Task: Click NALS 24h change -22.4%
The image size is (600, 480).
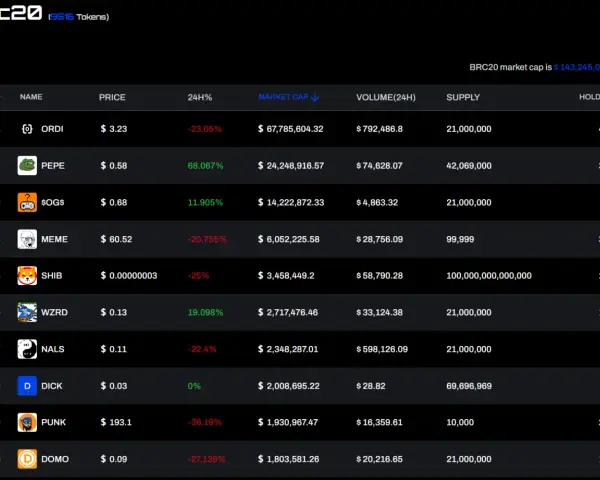Action: point(202,349)
